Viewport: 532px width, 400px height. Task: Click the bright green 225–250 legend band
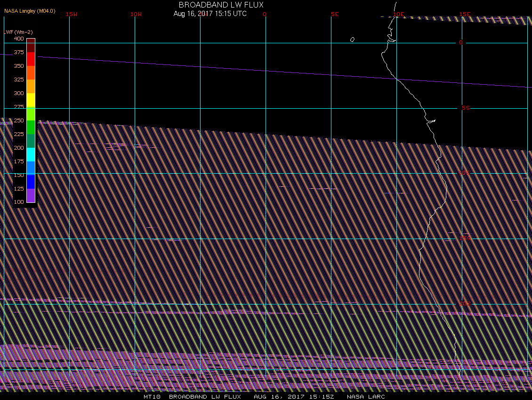point(31,127)
